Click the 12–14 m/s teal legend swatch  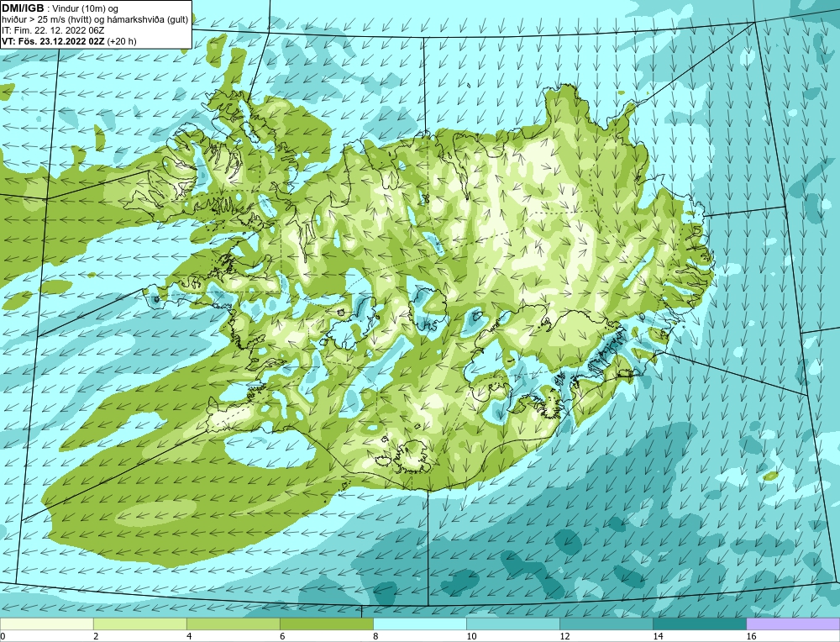(606, 624)
